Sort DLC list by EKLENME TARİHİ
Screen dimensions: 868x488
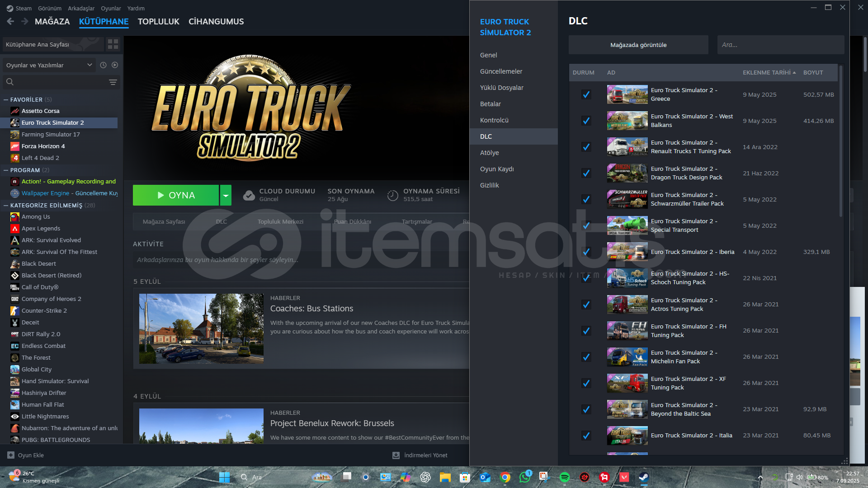[769, 72]
